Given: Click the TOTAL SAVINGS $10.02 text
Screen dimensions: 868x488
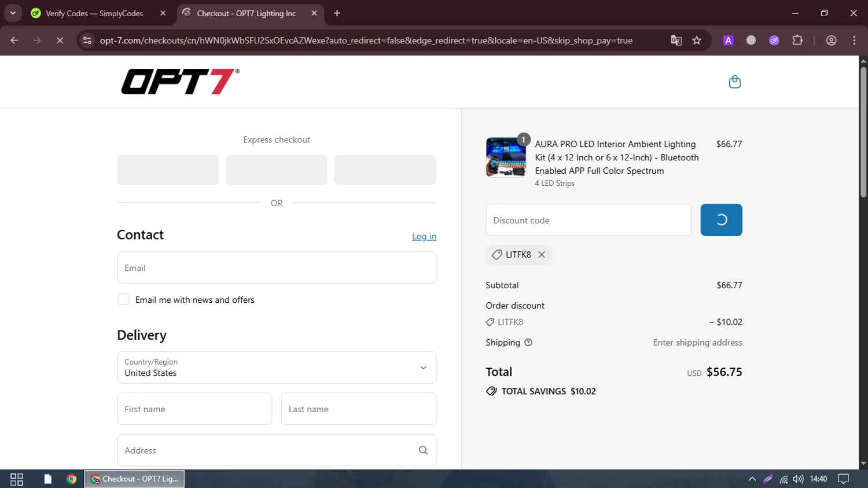Looking at the screenshot, I should (x=549, y=391).
